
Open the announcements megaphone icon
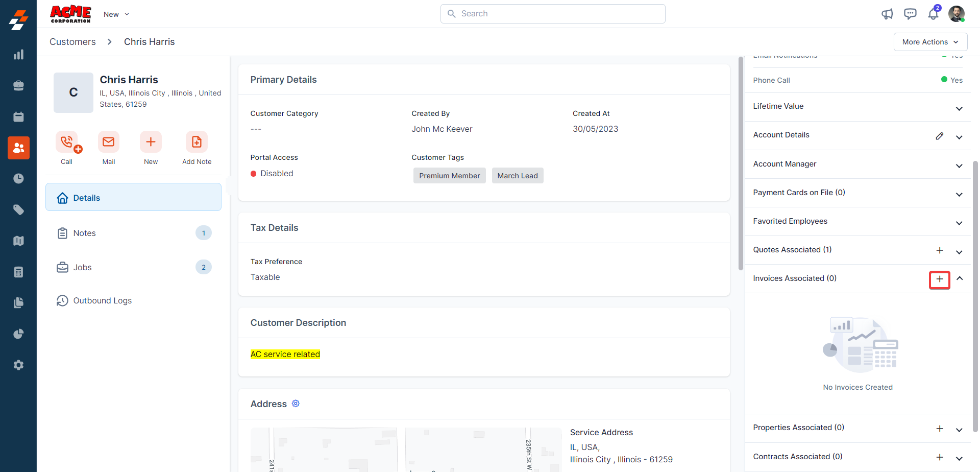click(887, 14)
